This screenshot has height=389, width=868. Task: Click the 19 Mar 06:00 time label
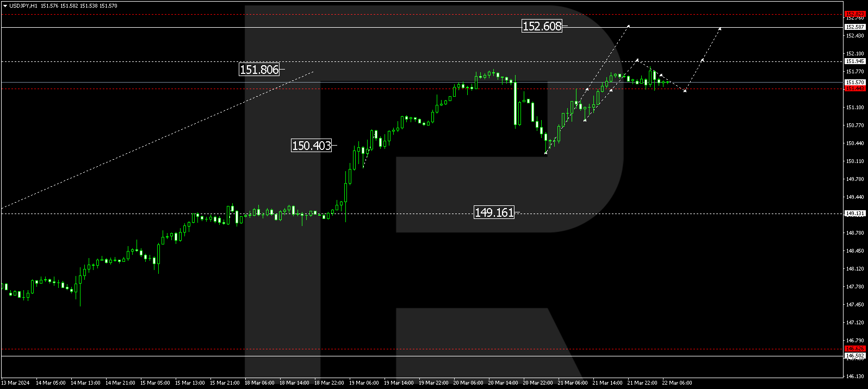point(364,383)
